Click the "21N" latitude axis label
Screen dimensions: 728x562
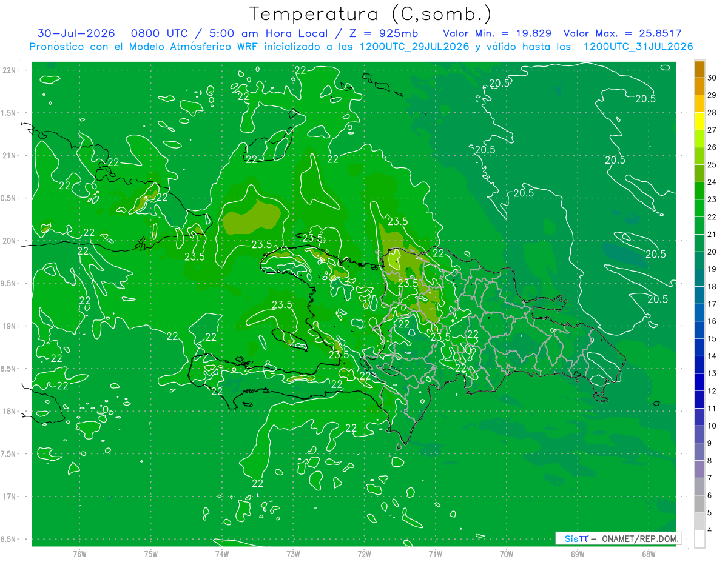(9, 155)
